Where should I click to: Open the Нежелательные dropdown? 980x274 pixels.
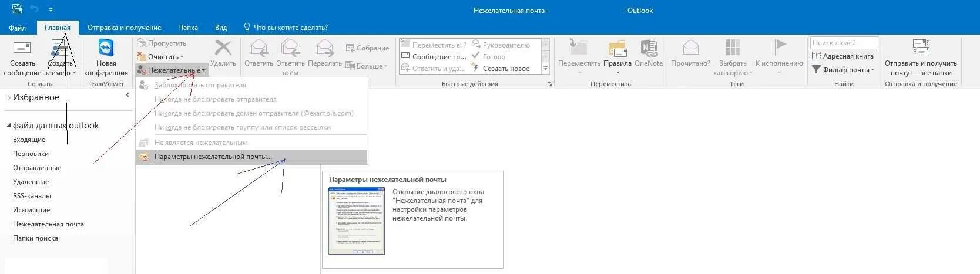click(172, 70)
